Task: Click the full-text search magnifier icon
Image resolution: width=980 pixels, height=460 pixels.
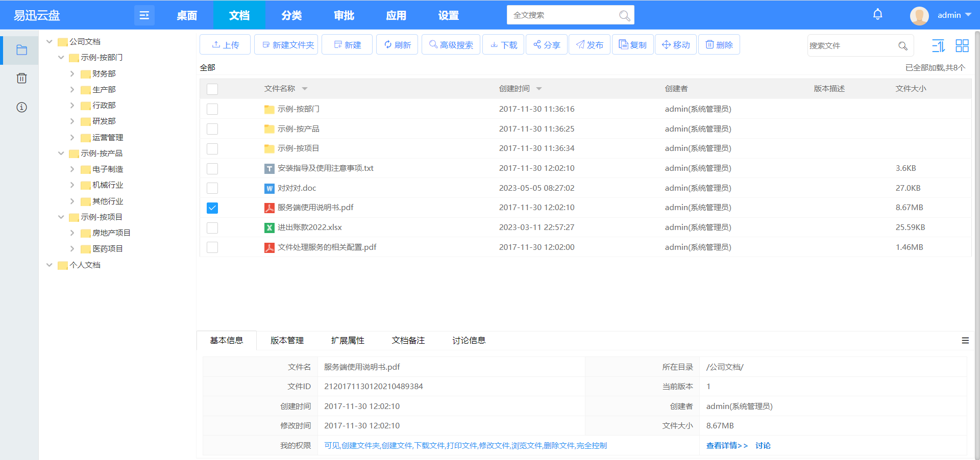Action: pyautogui.click(x=624, y=15)
